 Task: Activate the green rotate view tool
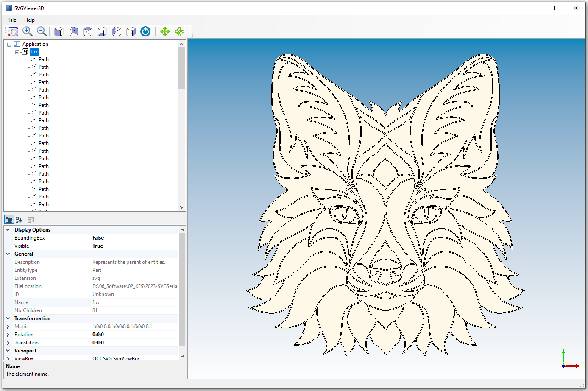click(179, 31)
